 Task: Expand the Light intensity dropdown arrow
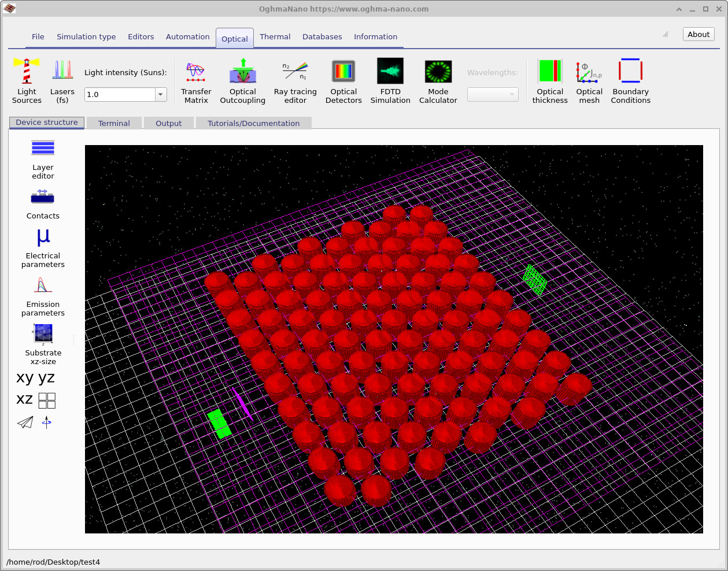tap(161, 94)
